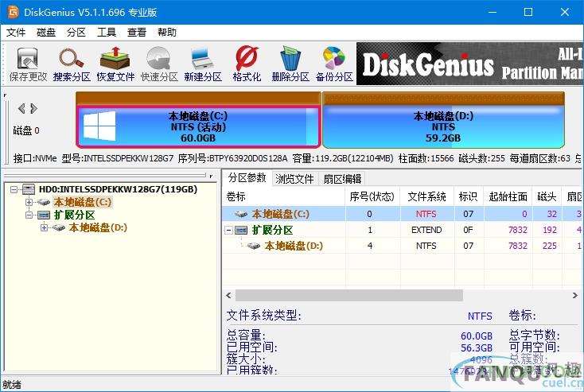
Task: Sort by the 卷标 column header
Action: pyautogui.click(x=284, y=196)
